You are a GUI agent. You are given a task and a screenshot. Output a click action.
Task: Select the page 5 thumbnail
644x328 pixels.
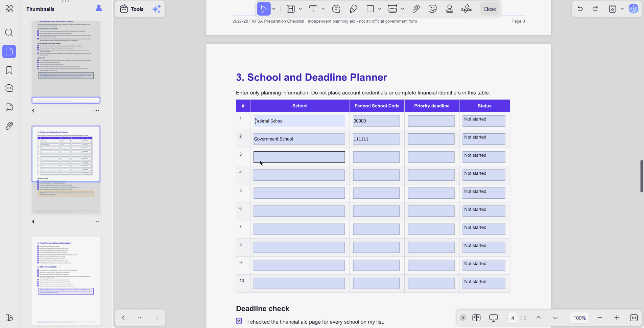click(x=66, y=281)
